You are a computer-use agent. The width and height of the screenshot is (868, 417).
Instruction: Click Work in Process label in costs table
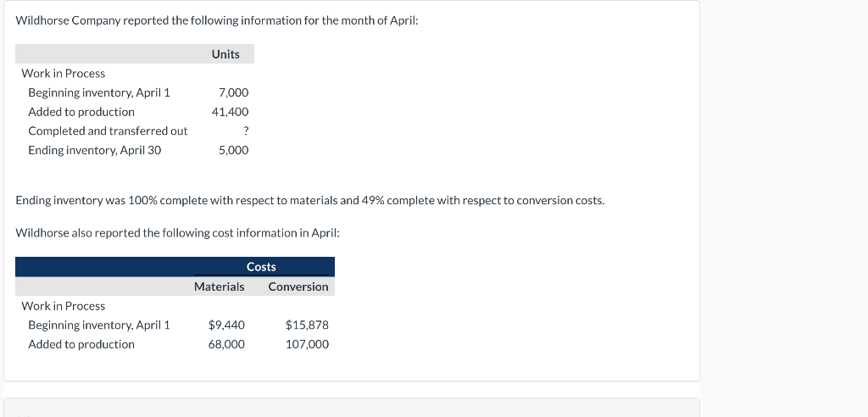[64, 306]
